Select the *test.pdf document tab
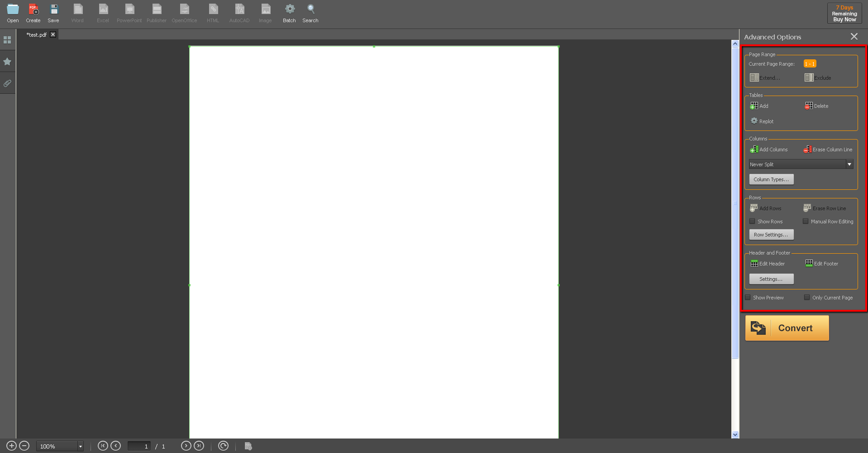 click(36, 34)
